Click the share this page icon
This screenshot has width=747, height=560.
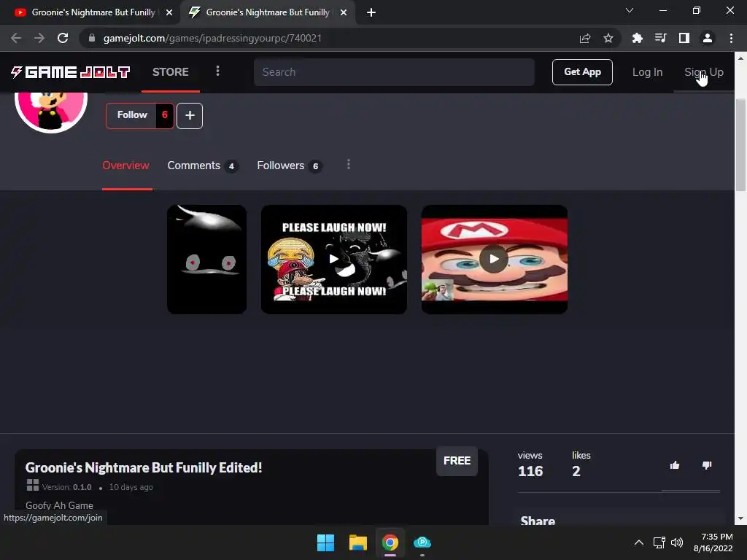point(585,38)
